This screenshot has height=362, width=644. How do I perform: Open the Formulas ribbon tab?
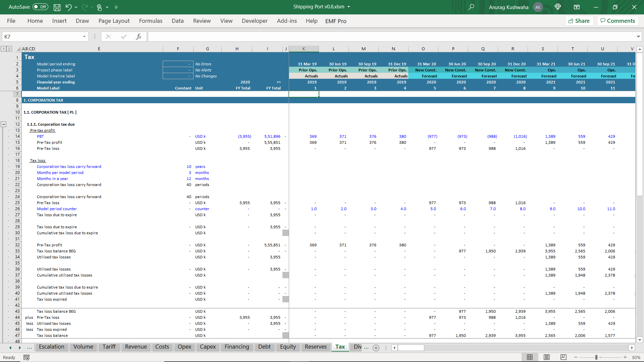(x=151, y=21)
